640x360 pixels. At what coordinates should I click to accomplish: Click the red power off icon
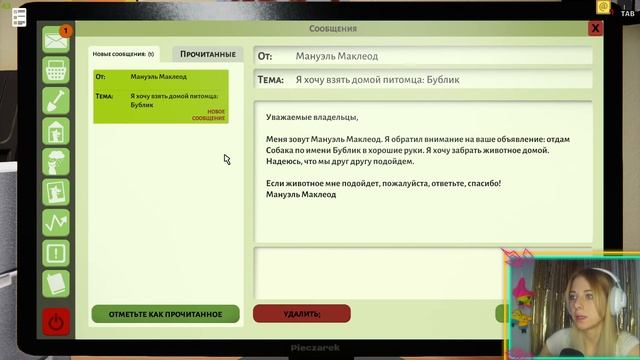point(56,322)
